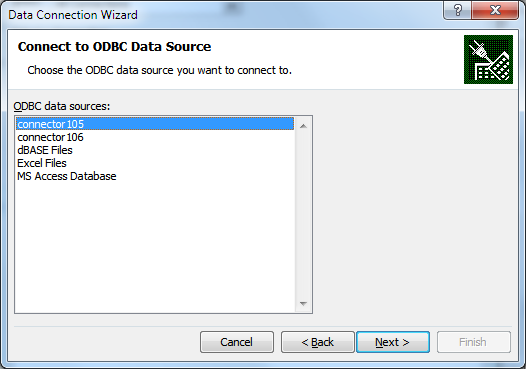Choose dBASE Files from the list
This screenshot has height=369, width=526.
coord(155,150)
